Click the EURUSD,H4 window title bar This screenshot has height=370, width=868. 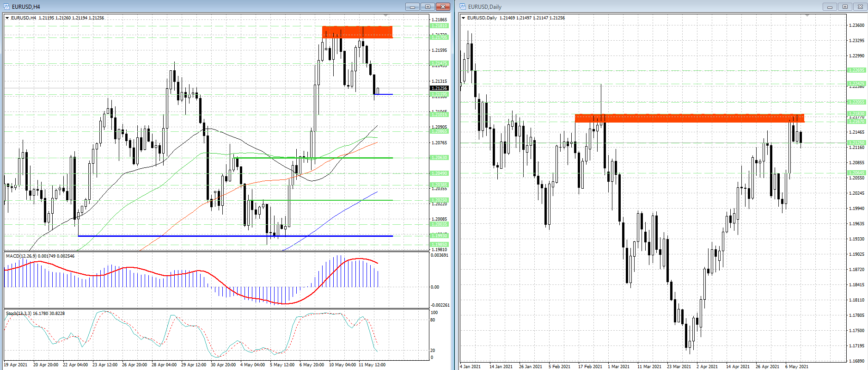[185, 6]
